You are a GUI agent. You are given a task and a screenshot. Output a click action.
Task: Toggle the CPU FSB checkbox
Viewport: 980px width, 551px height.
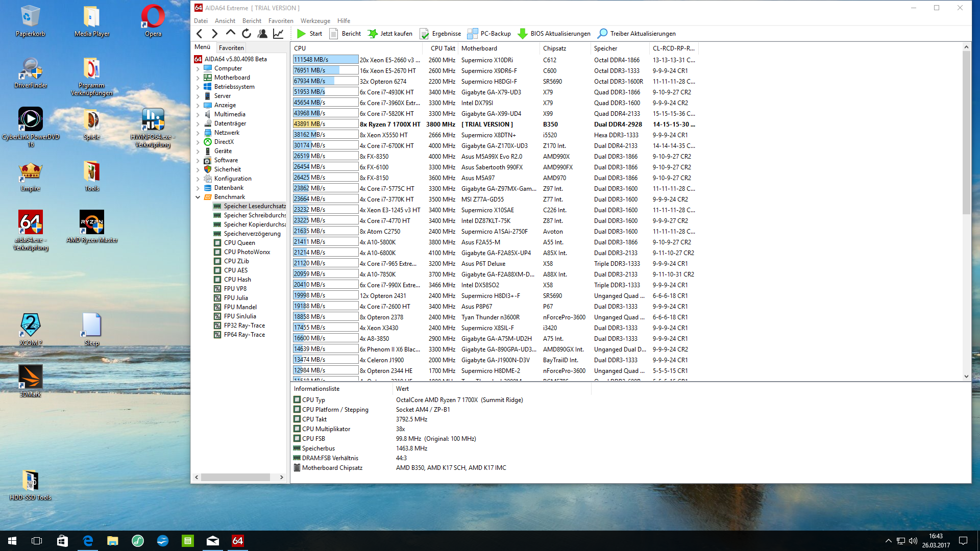click(297, 439)
